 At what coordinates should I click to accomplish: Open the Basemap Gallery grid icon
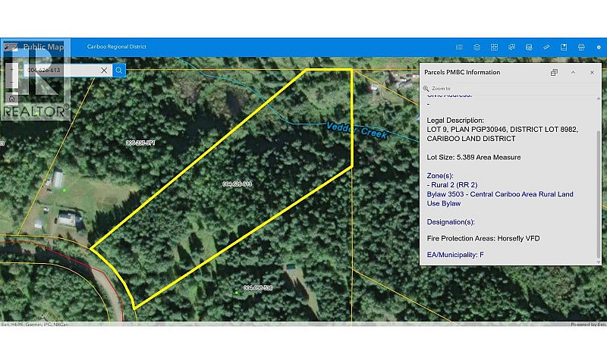pyautogui.click(x=495, y=47)
